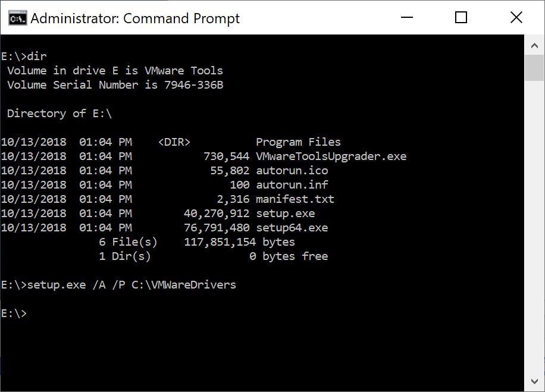Click the setup.exe /A /P command line
545x392 pixels.
(x=118, y=285)
